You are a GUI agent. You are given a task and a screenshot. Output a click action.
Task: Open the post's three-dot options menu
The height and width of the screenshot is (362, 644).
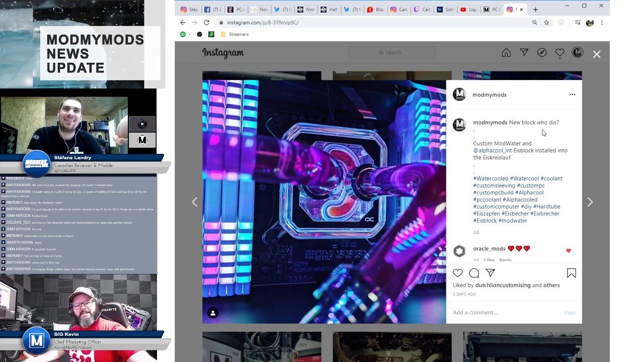572,95
